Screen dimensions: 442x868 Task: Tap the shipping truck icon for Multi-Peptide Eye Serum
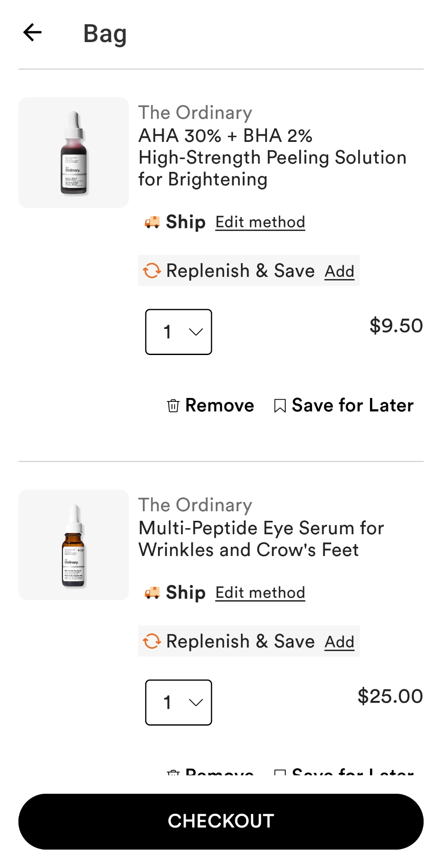coord(152,593)
